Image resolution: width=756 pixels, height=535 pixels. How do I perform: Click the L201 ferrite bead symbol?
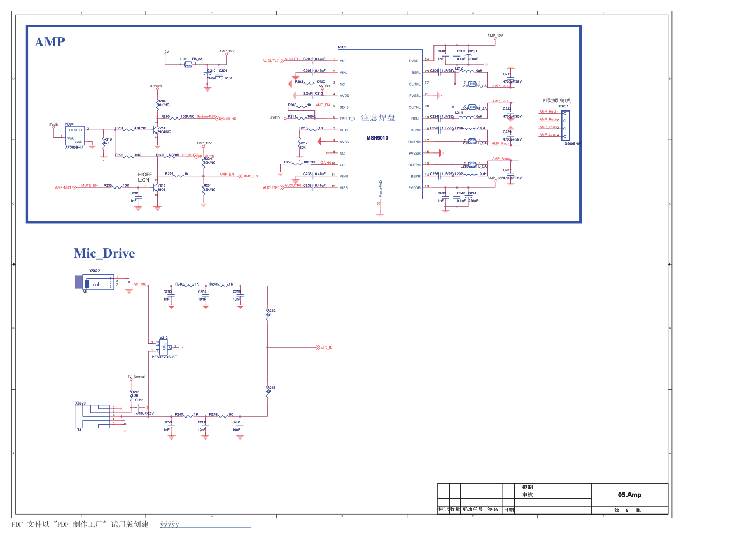click(x=188, y=64)
